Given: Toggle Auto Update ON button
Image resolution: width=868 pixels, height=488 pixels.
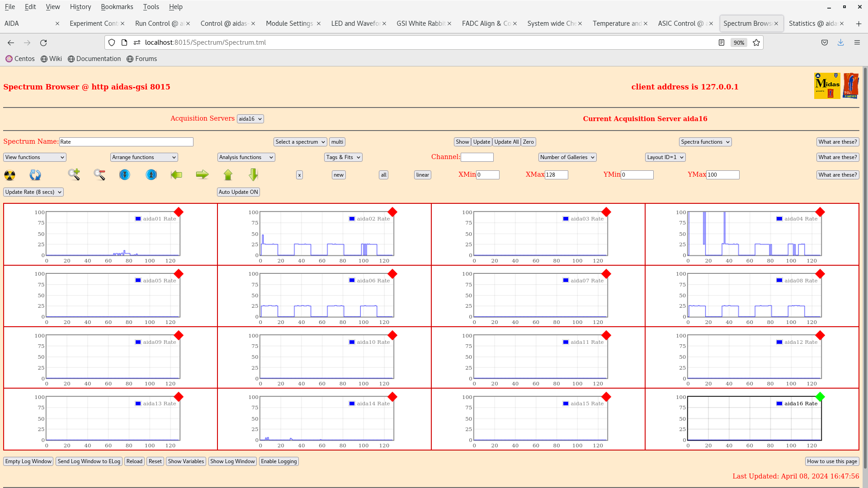Looking at the screenshot, I should (x=238, y=191).
